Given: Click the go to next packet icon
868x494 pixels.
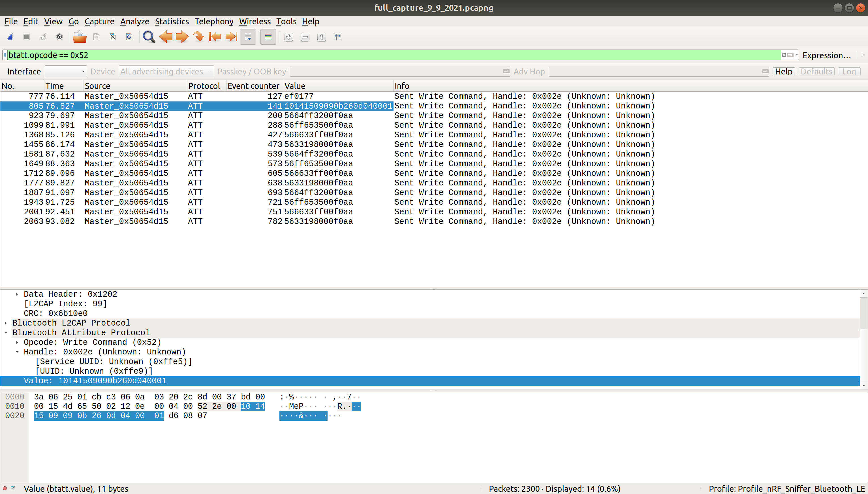Looking at the screenshot, I should [x=182, y=37].
